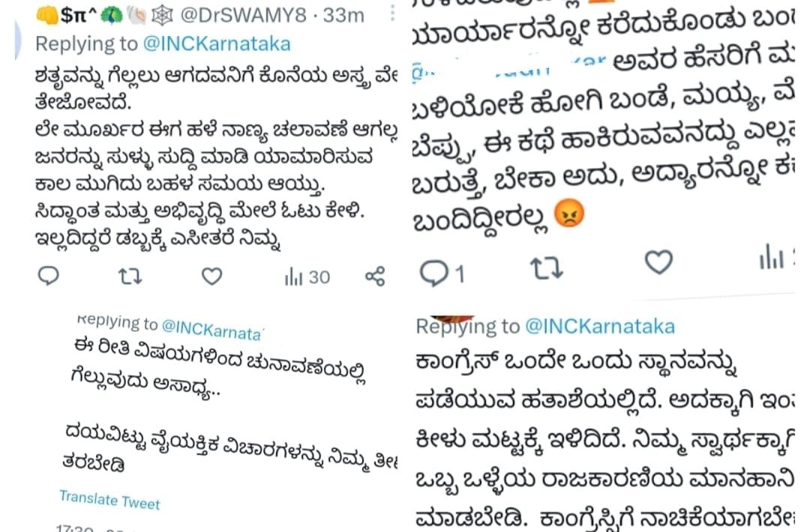Open analytics bars on the angry emoji tweet

776,256
